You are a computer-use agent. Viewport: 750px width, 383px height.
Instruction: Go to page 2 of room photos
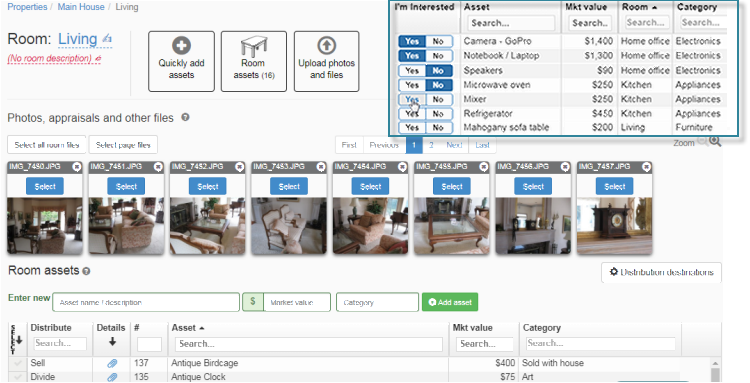point(431,145)
